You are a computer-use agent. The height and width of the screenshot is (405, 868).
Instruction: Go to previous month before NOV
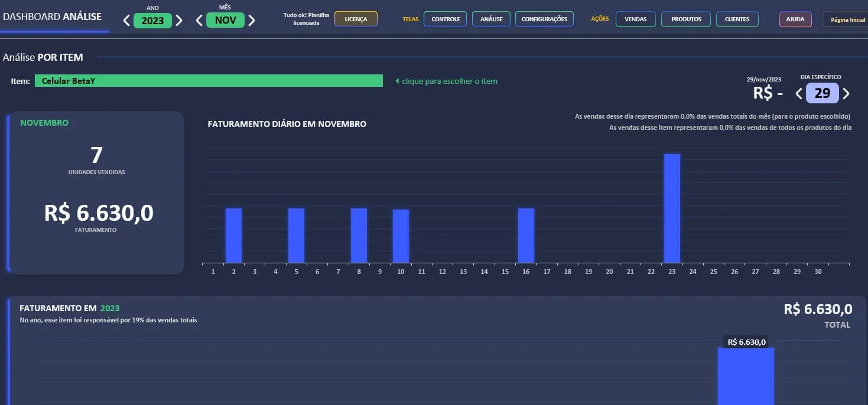click(199, 21)
